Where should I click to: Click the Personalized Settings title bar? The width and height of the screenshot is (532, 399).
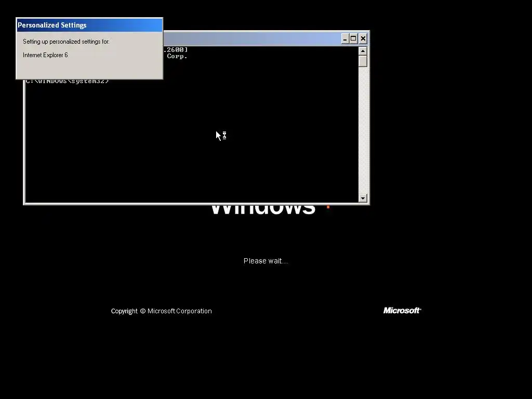click(89, 25)
